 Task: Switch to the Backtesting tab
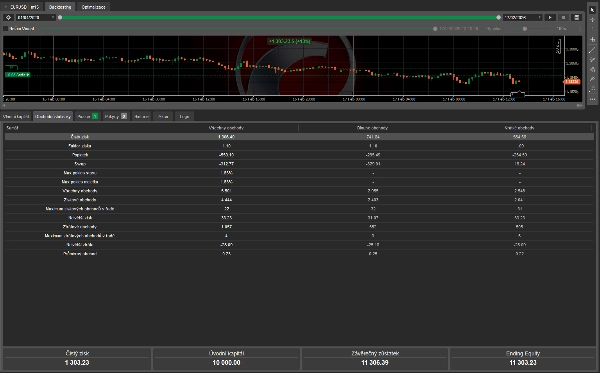pos(60,7)
